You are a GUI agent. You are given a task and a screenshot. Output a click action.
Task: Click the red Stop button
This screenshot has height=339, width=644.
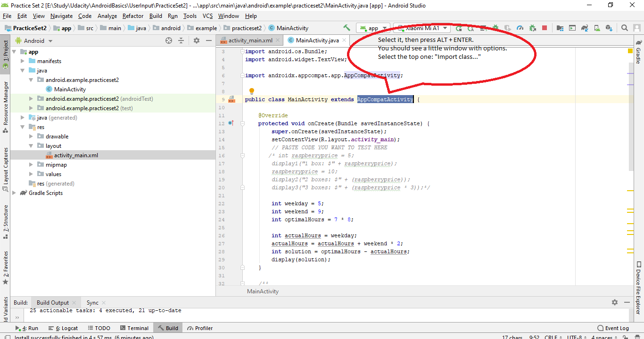pos(545,28)
